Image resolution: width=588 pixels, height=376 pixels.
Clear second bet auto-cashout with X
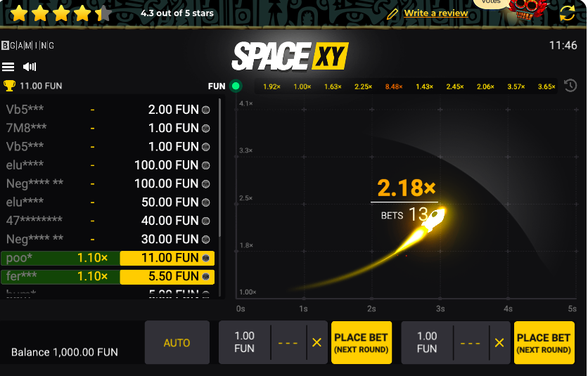click(499, 342)
